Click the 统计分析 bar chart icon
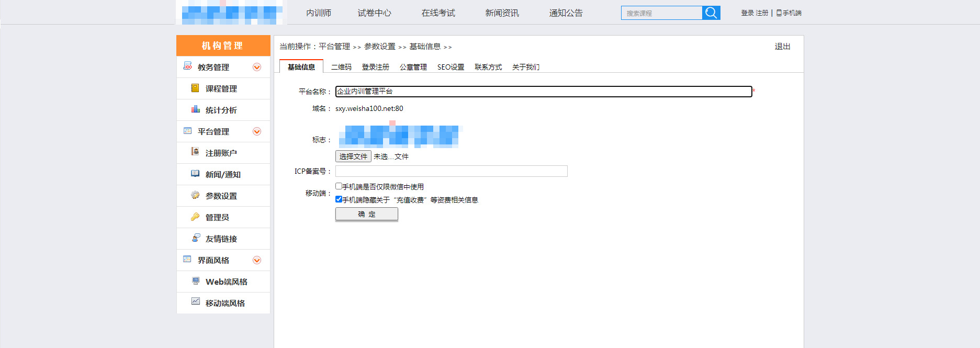 tap(195, 109)
